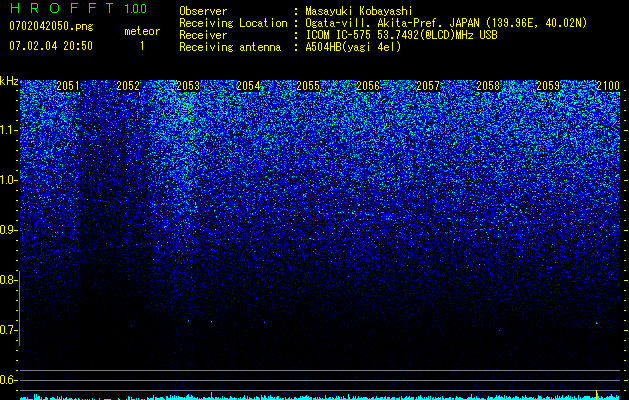Click the HROFFT title text

pyautogui.click(x=62, y=8)
